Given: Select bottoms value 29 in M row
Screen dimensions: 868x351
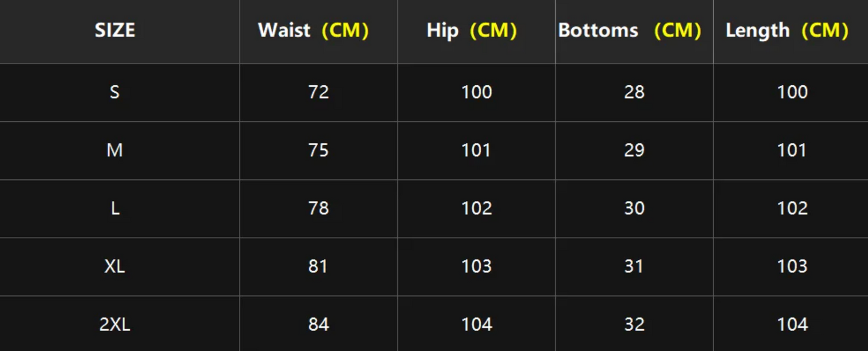Looking at the screenshot, I should [x=634, y=150].
